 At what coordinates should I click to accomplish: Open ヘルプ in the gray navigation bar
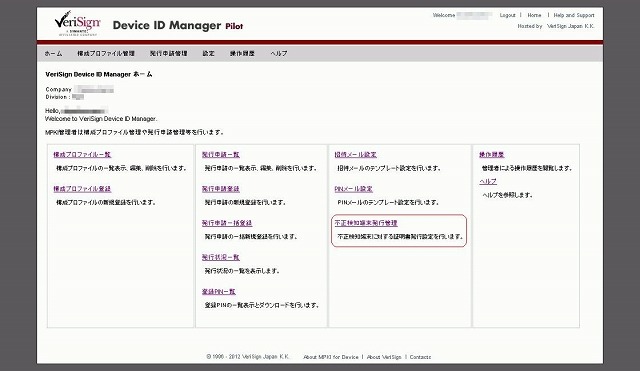279,53
